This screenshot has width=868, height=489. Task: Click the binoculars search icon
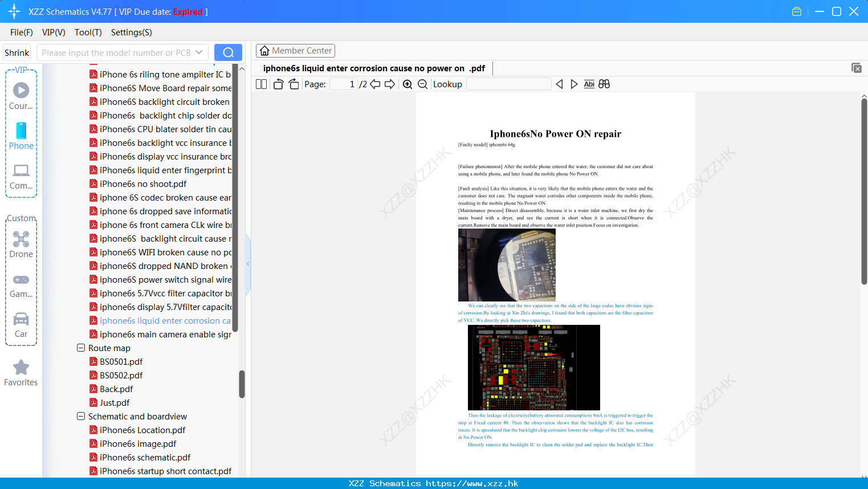604,84
